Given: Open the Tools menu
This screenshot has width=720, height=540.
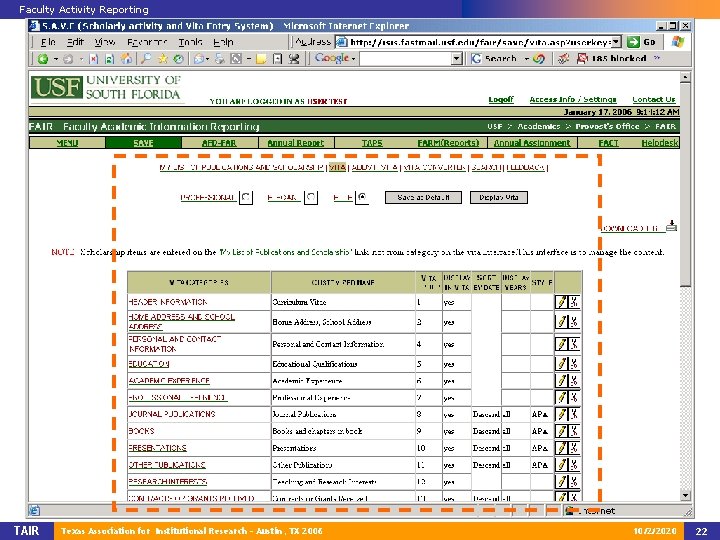Looking at the screenshot, I should (190, 42).
